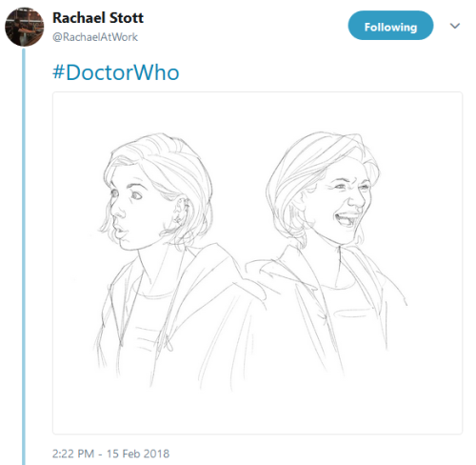The image size is (476, 465).
Task: Click the 15 Feb 2018 date text
Action: 138,454
